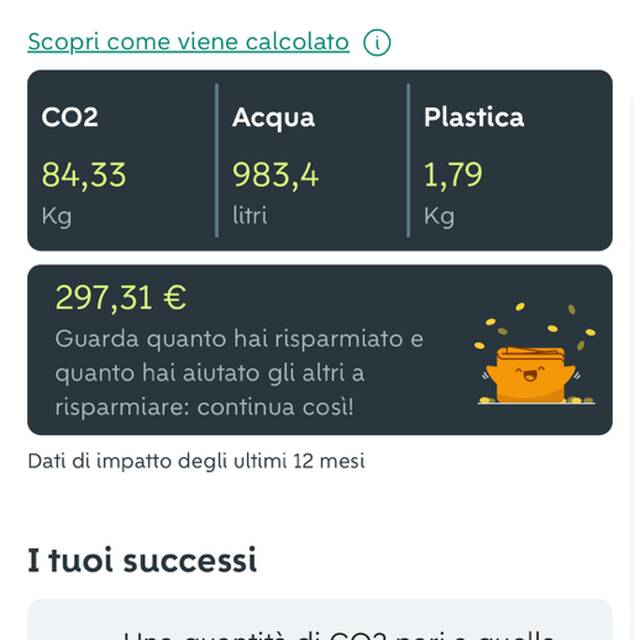Select the CO2 column heading
This screenshot has width=640, height=640.
(70, 117)
